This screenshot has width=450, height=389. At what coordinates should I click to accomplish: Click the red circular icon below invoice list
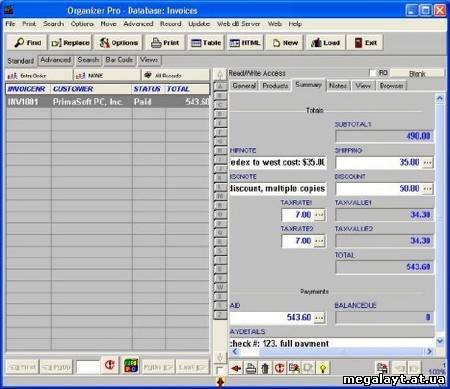(110, 365)
